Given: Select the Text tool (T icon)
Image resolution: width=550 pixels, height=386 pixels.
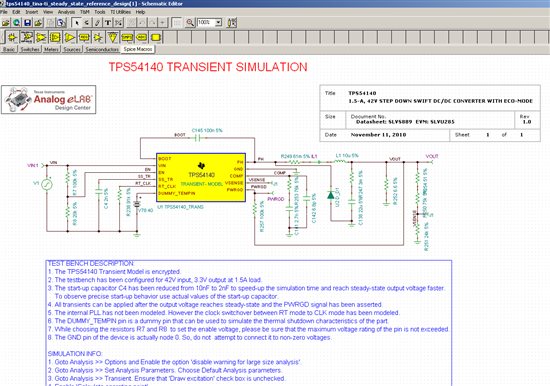Looking at the screenshot, I should pos(108,23).
